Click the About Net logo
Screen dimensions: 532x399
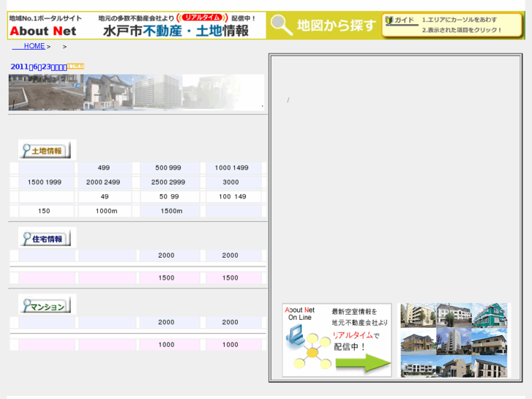click(x=43, y=31)
